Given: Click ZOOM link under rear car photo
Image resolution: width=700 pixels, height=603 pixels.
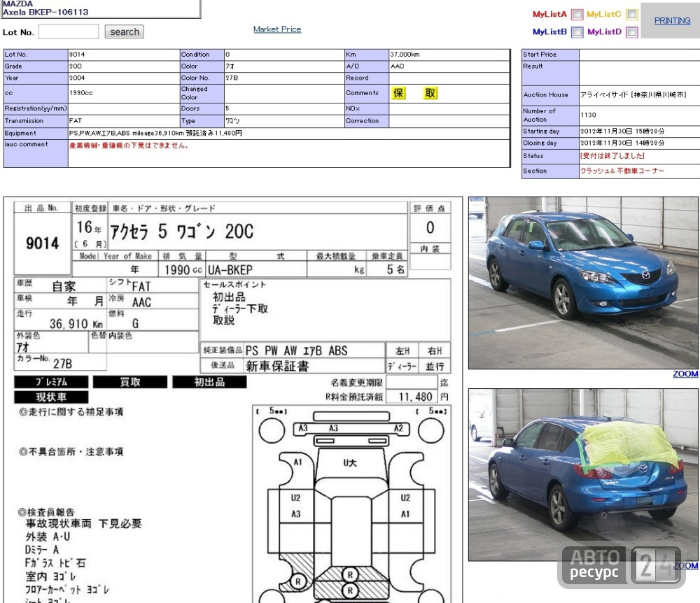Looking at the screenshot, I should pyautogui.click(x=685, y=565).
